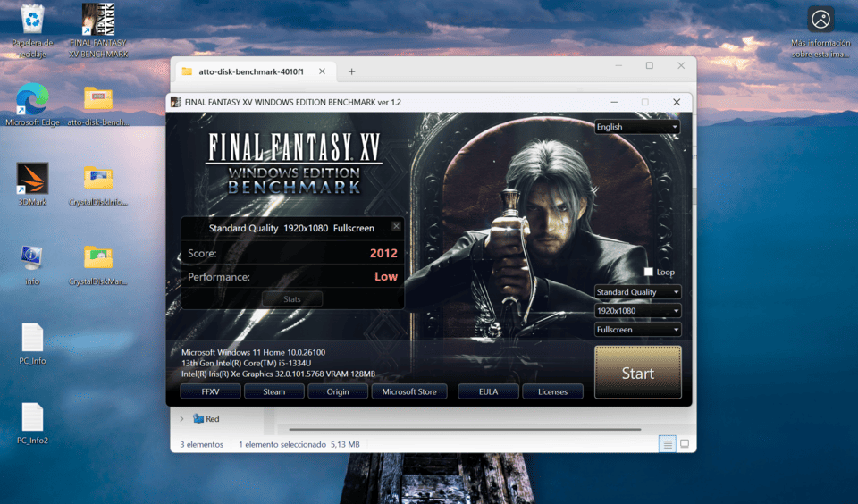The image size is (858, 504).
Task: Launch Microsoft Edge from the desktop
Action: click(x=32, y=98)
